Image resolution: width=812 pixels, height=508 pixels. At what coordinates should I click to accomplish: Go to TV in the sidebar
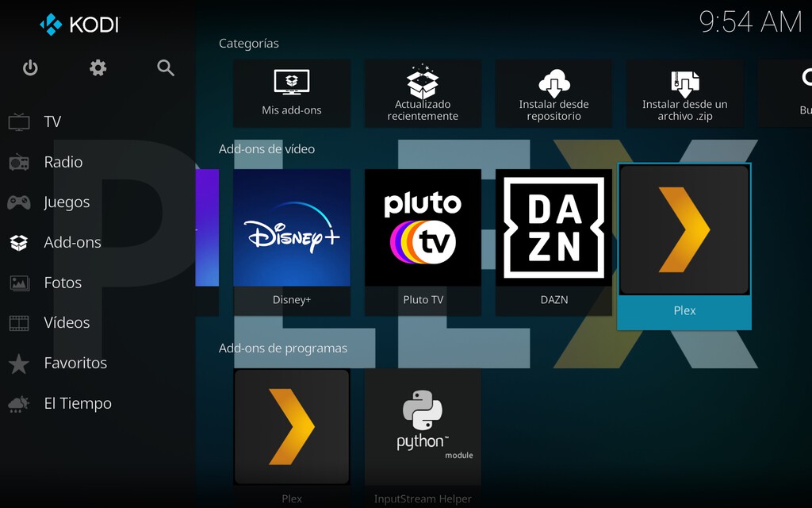pos(52,121)
